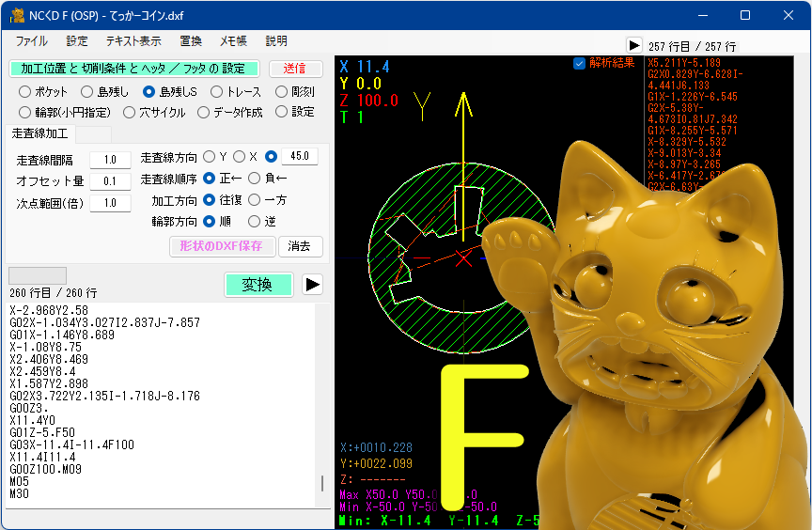
Task: Click the red X origin marker in preview
Action: 463,257
